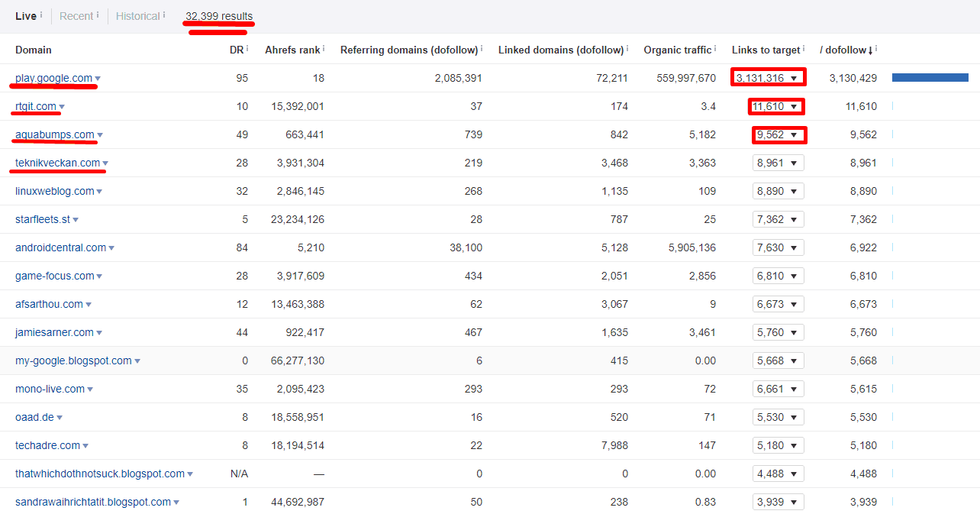Image resolution: width=980 pixels, height=514 pixels.
Task: Open the oaad.de domain link
Action: click(34, 417)
